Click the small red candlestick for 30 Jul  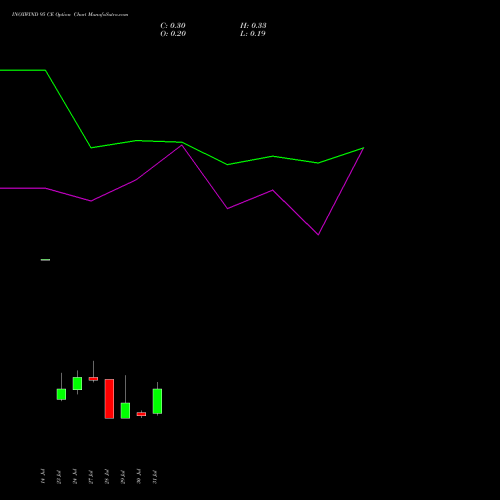pos(141,414)
